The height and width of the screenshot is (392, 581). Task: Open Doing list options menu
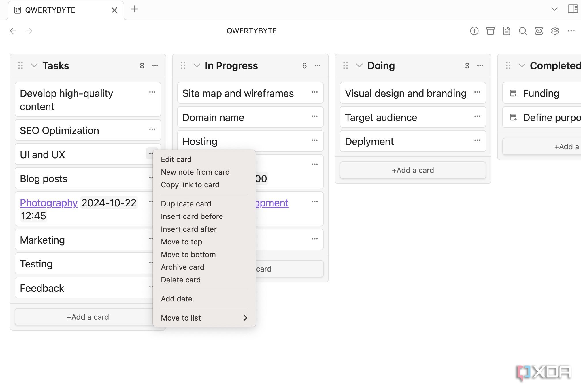[480, 66]
